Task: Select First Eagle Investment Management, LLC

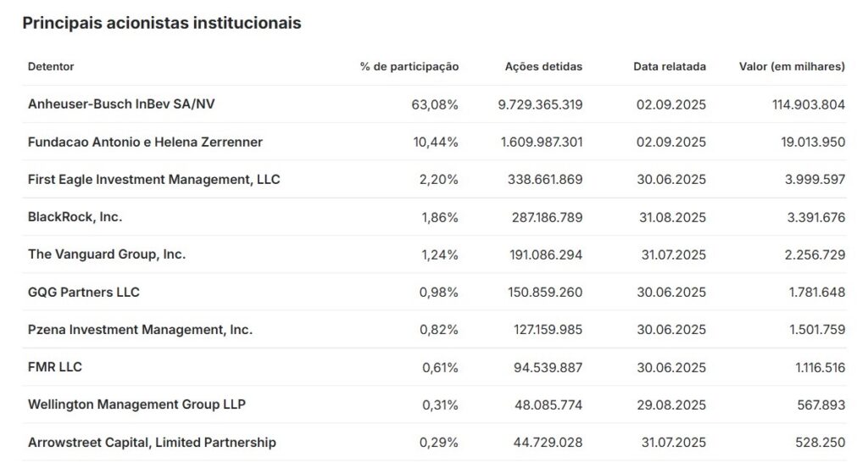Action: coord(153,180)
